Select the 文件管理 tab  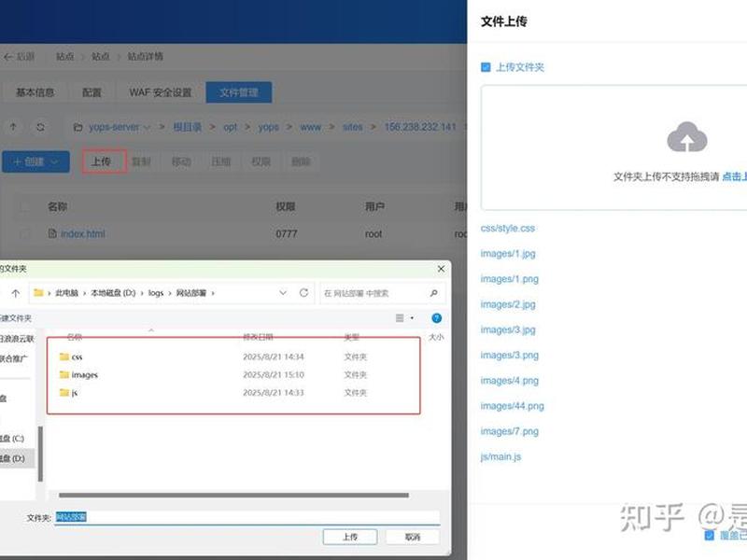(x=239, y=92)
